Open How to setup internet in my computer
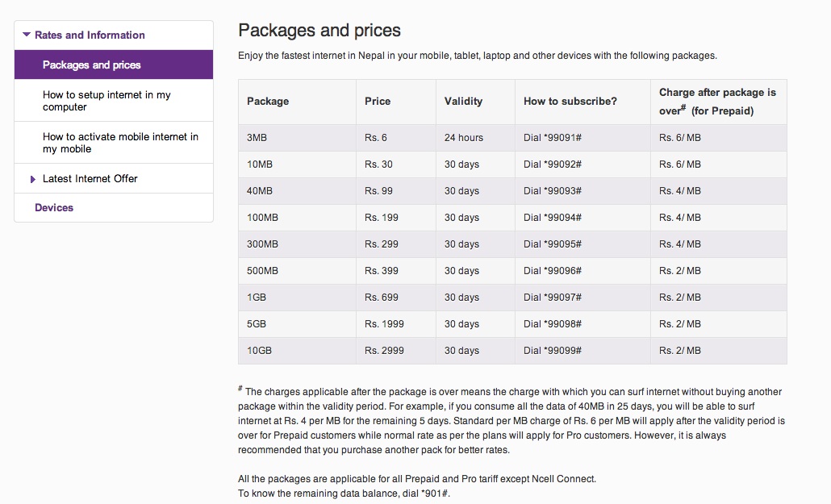The height and width of the screenshot is (504, 831). coord(106,101)
